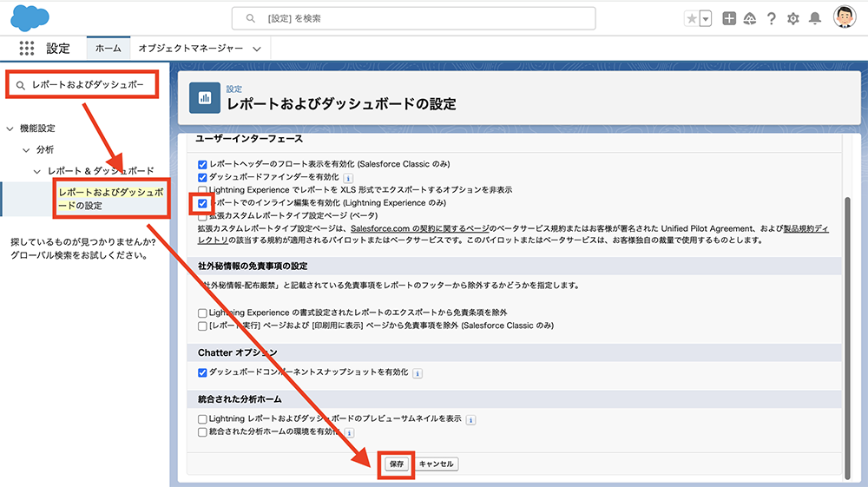Click the settings panel vertical scrollbar

847,339
